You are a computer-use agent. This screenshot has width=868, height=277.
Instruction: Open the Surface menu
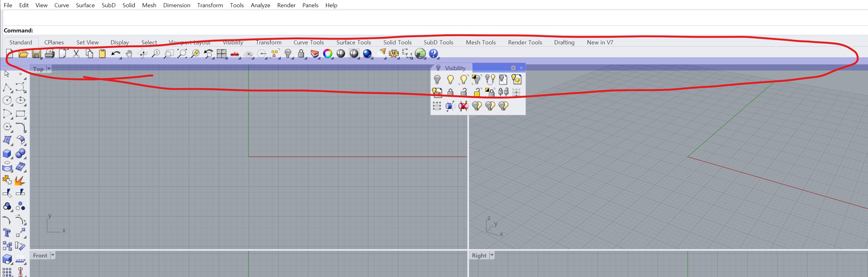pyautogui.click(x=85, y=5)
